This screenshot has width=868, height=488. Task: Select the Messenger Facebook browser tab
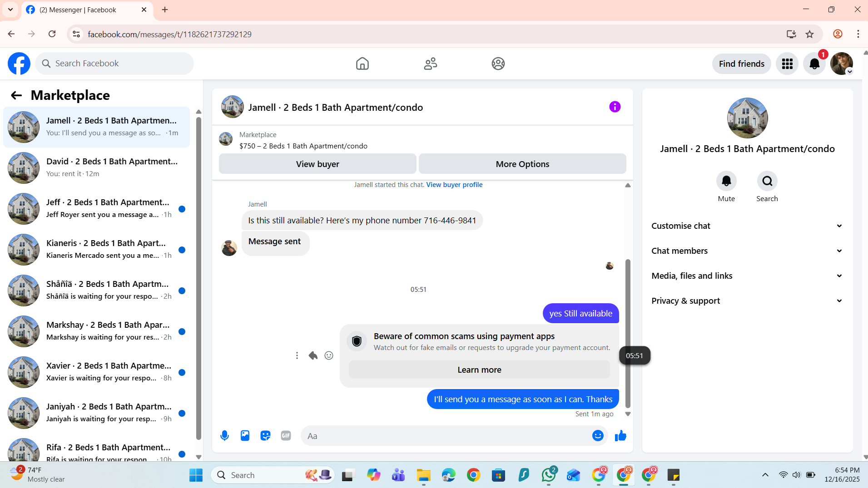tap(87, 10)
